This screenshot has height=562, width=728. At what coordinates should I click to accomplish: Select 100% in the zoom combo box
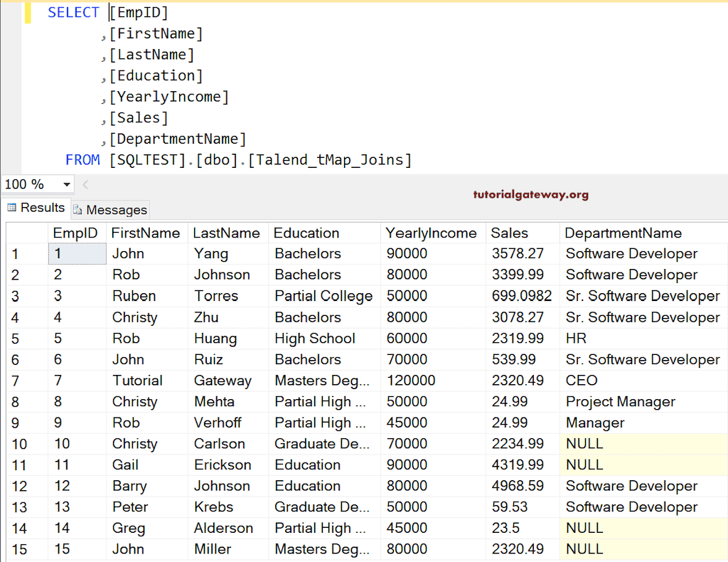[28, 184]
